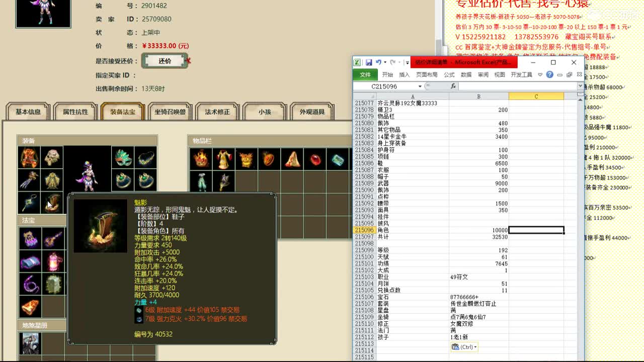Open the 小孩 tab
This screenshot has height=362, width=644.
[x=265, y=112]
